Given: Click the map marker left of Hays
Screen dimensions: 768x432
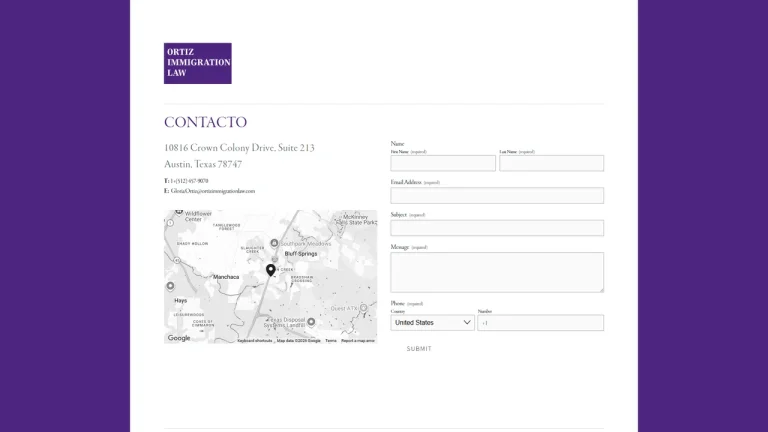Looking at the screenshot, I should pos(170,286).
